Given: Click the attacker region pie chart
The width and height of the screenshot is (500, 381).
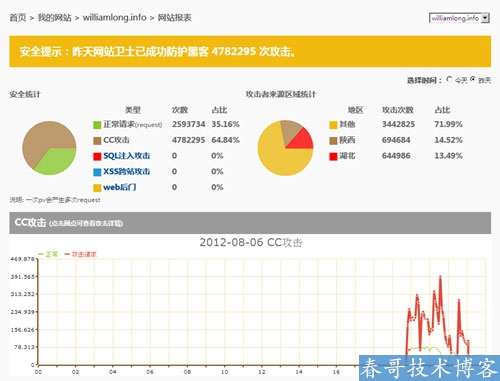Looking at the screenshot, I should click(285, 148).
